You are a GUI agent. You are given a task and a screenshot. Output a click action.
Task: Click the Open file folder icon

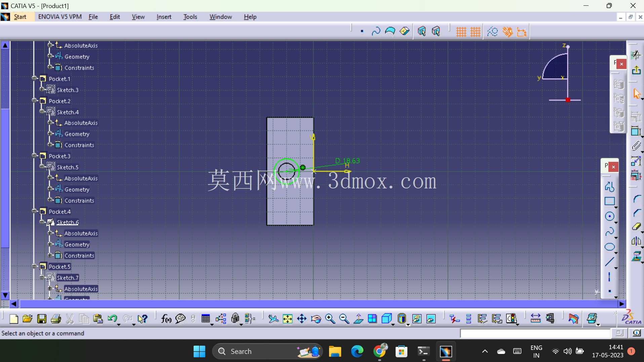(x=28, y=319)
